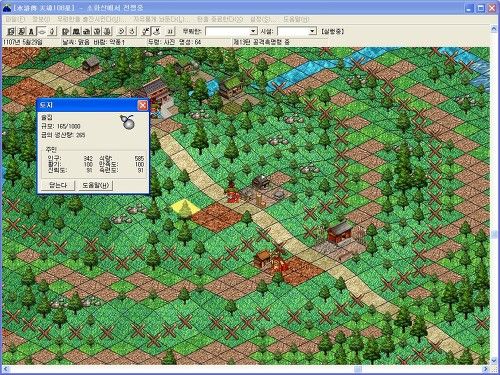Click inside the 무뢰한 combo box field

pos(228,31)
